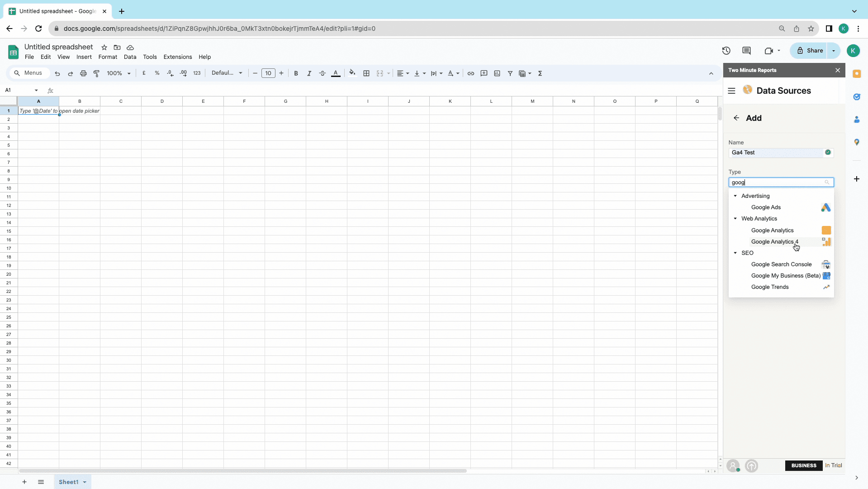The height and width of the screenshot is (489, 868).
Task: Open font family Default dropdown
Action: pos(227,73)
